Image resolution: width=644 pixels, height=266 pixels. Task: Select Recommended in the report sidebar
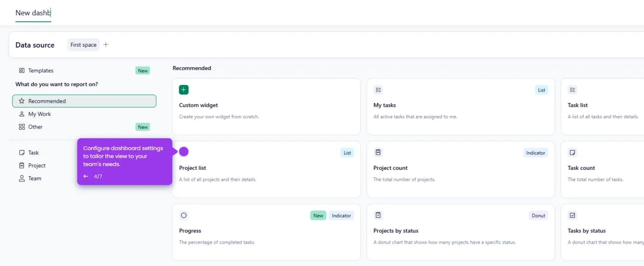(84, 101)
